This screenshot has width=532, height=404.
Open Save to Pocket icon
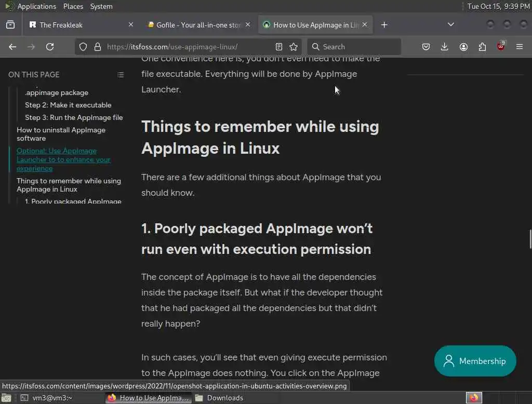pyautogui.click(x=426, y=47)
